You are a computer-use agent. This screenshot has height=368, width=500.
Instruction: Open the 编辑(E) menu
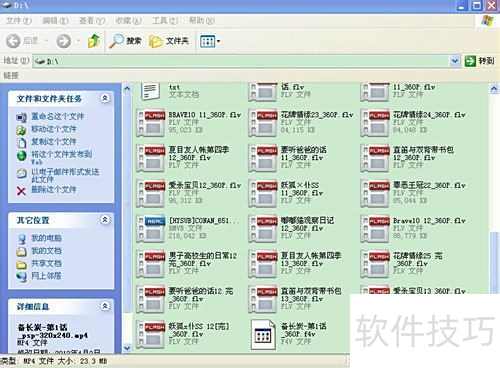(55, 21)
